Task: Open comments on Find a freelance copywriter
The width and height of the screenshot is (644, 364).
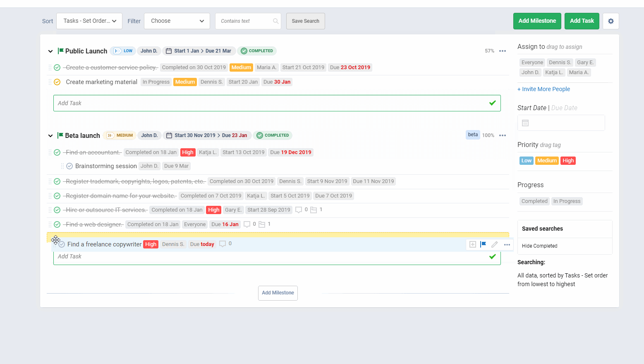Action: point(223,244)
